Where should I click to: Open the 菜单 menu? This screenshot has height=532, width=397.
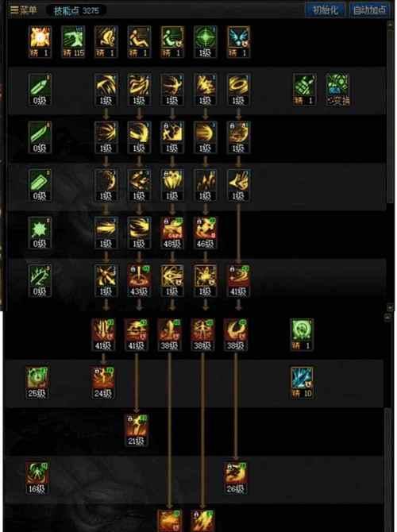pos(23,10)
